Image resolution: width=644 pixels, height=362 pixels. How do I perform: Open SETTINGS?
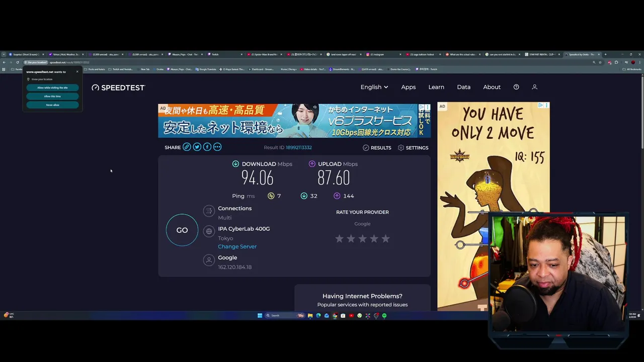pos(413,148)
